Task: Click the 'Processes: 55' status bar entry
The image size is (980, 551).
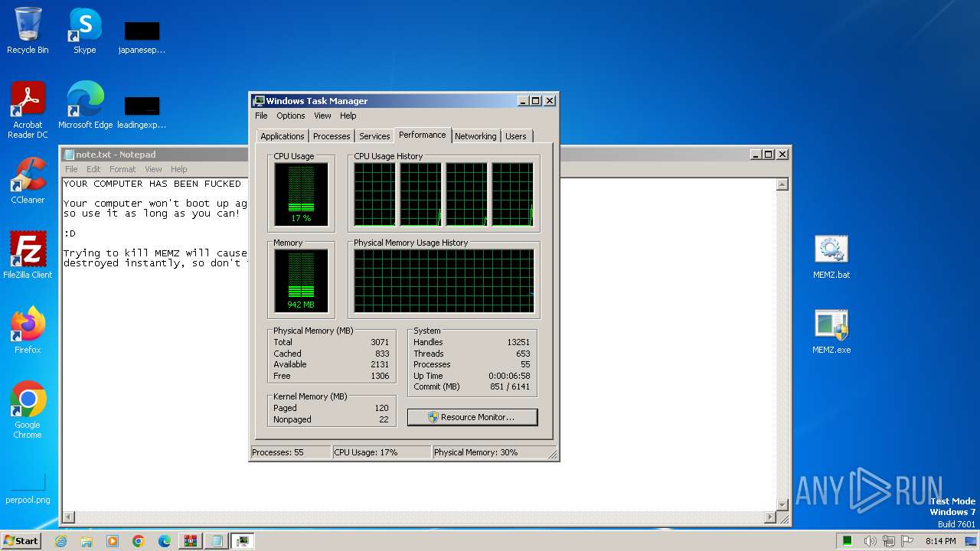Action: tap(291, 452)
